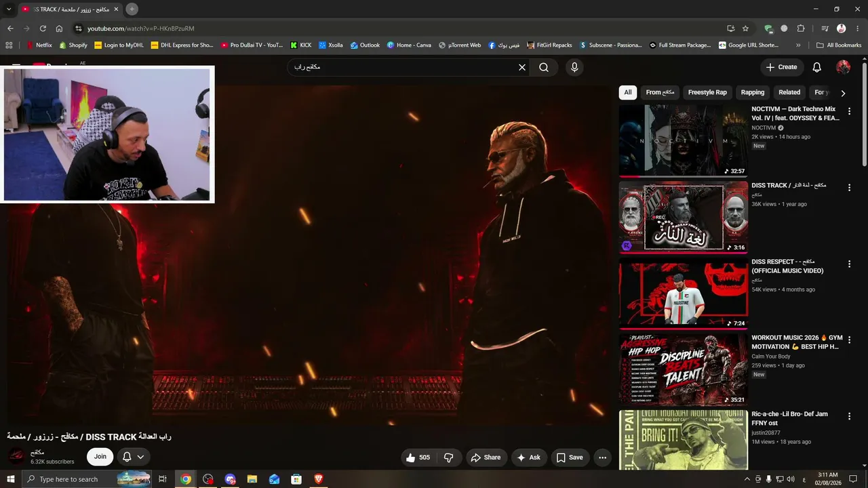Viewport: 868px width, 488px height.
Task: Open the FitGirl Repacks bookmark
Action: [549, 45]
